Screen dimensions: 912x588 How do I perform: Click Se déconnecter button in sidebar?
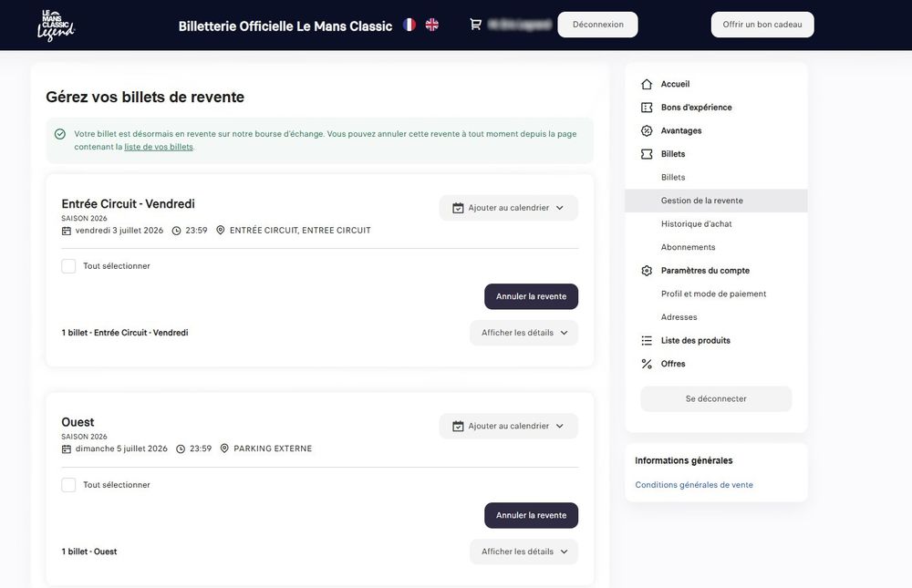click(716, 399)
